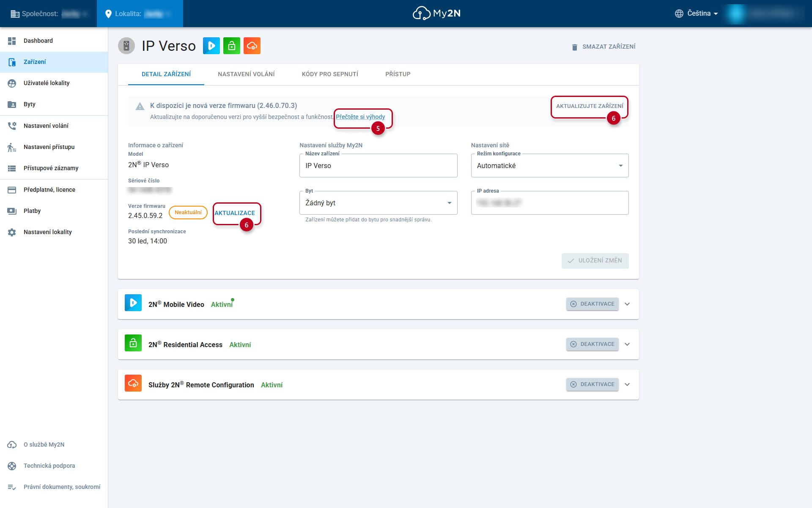The height and width of the screenshot is (508, 812).
Task: Click the gray device icon next to IP Verso
Action: point(126,46)
